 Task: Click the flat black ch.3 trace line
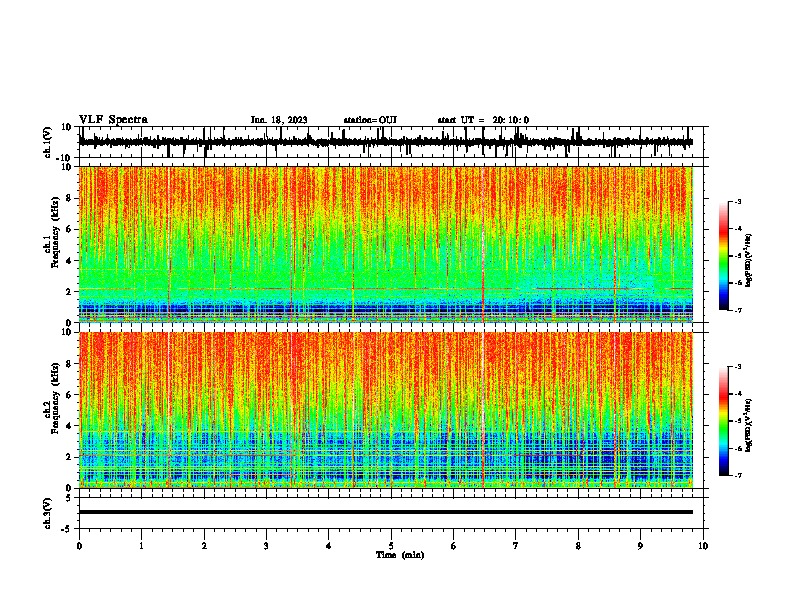[x=386, y=512]
